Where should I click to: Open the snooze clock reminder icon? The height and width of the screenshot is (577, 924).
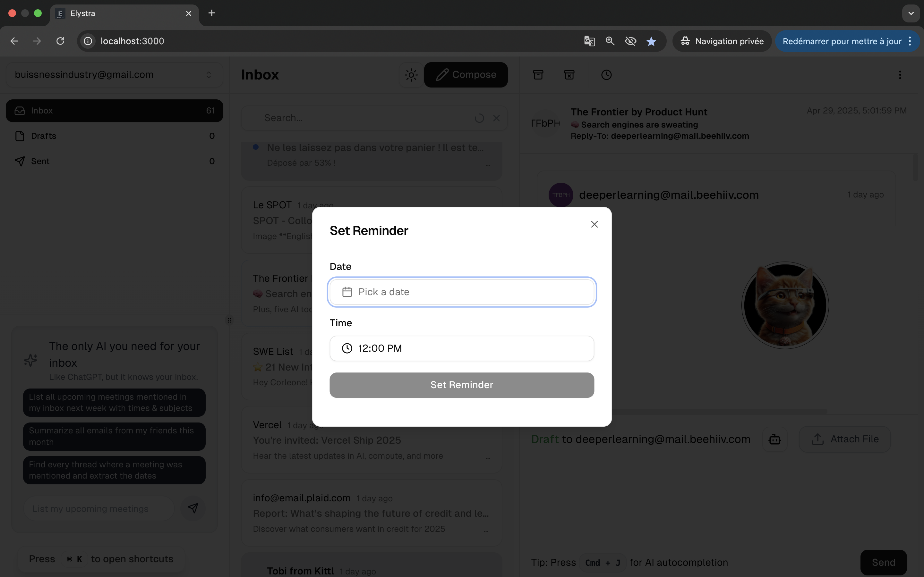606,75
